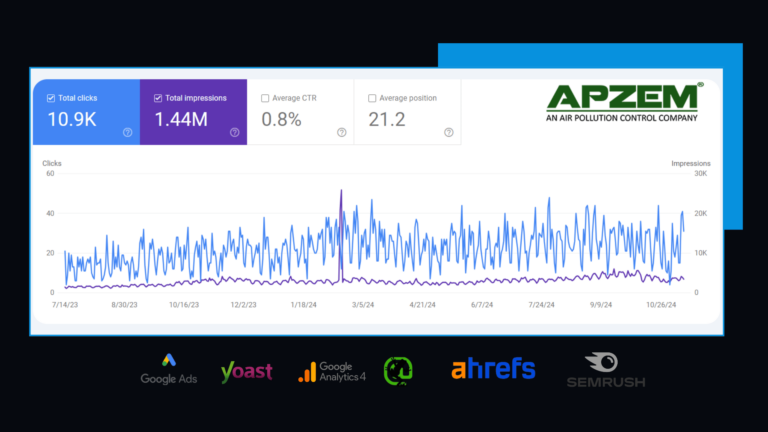Click the Semrush logo
Viewport: 768px width, 432px height.
(x=606, y=370)
